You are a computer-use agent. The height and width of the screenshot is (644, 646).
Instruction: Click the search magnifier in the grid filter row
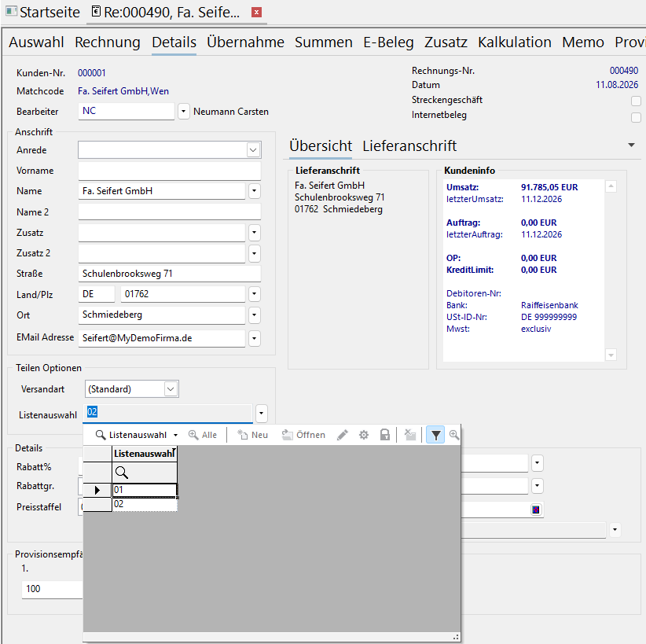(x=122, y=473)
